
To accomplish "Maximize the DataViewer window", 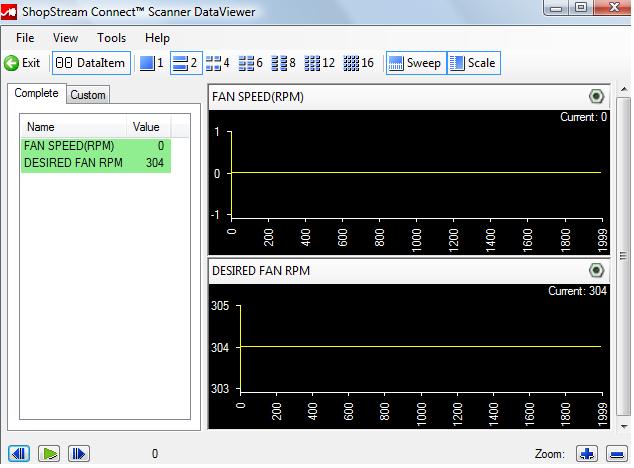I will [x=581, y=7].
